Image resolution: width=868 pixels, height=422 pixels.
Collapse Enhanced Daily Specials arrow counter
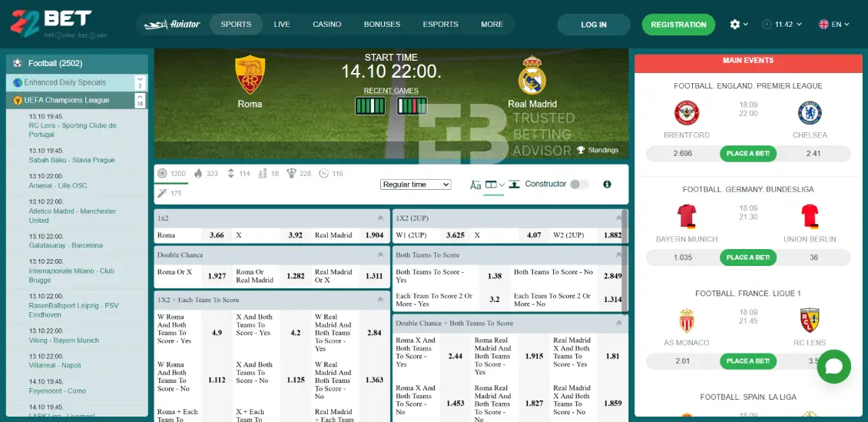click(x=140, y=82)
